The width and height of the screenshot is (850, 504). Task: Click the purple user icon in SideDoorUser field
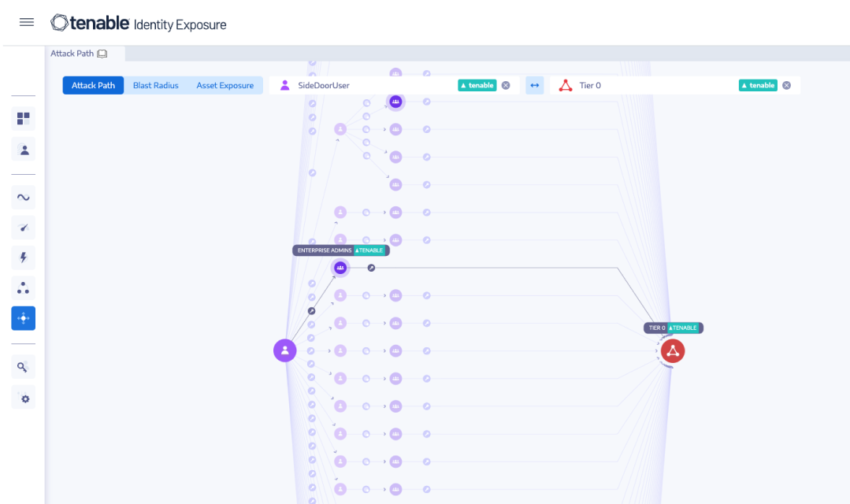tap(284, 85)
